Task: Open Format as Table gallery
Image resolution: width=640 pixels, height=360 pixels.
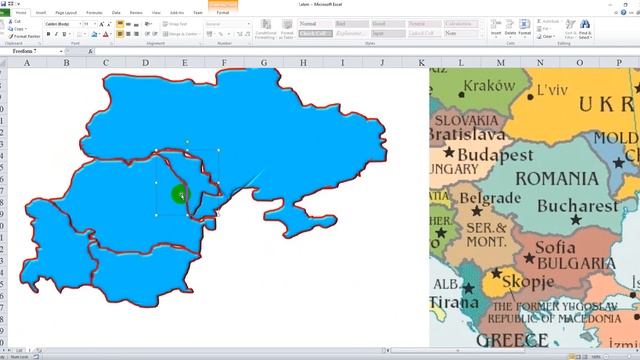Action: [x=287, y=29]
